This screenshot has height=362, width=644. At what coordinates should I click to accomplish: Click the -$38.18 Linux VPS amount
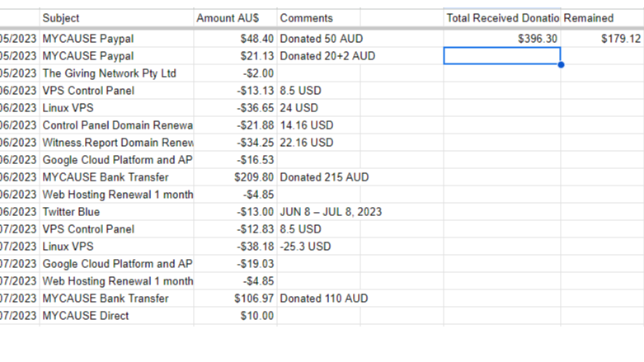pyautogui.click(x=235, y=247)
